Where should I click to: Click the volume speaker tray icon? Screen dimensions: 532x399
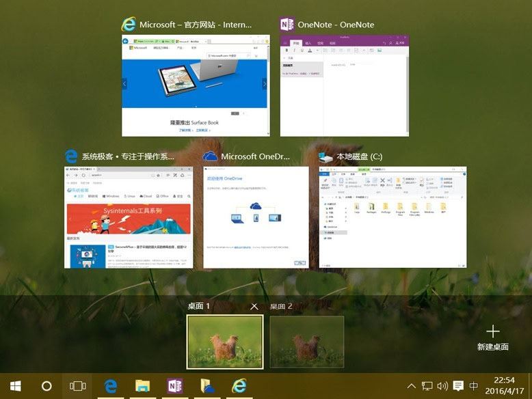(x=442, y=386)
